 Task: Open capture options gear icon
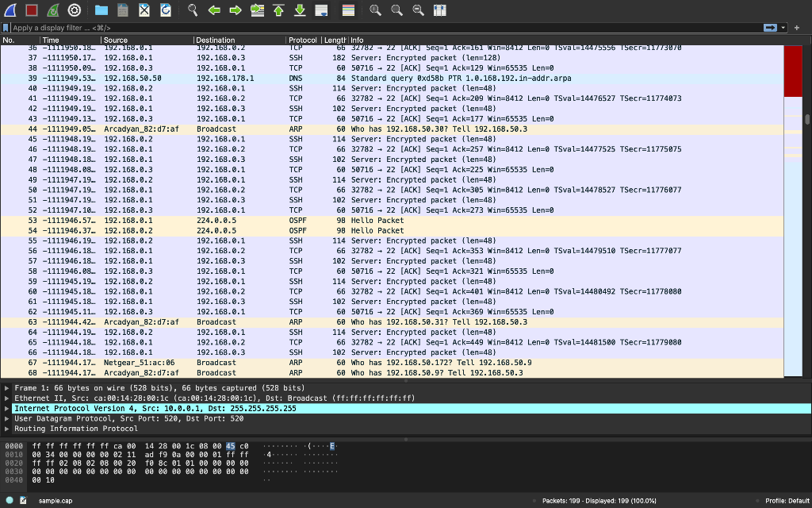(x=75, y=10)
